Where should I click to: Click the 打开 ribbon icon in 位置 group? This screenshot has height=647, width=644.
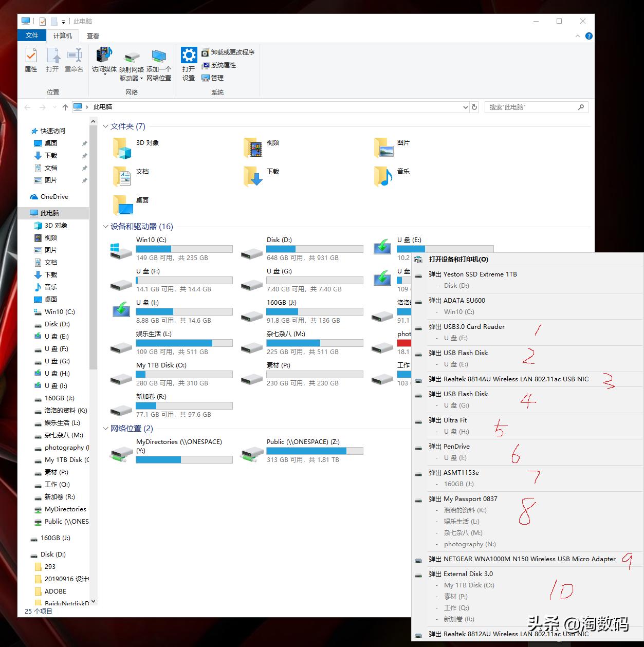52,60
